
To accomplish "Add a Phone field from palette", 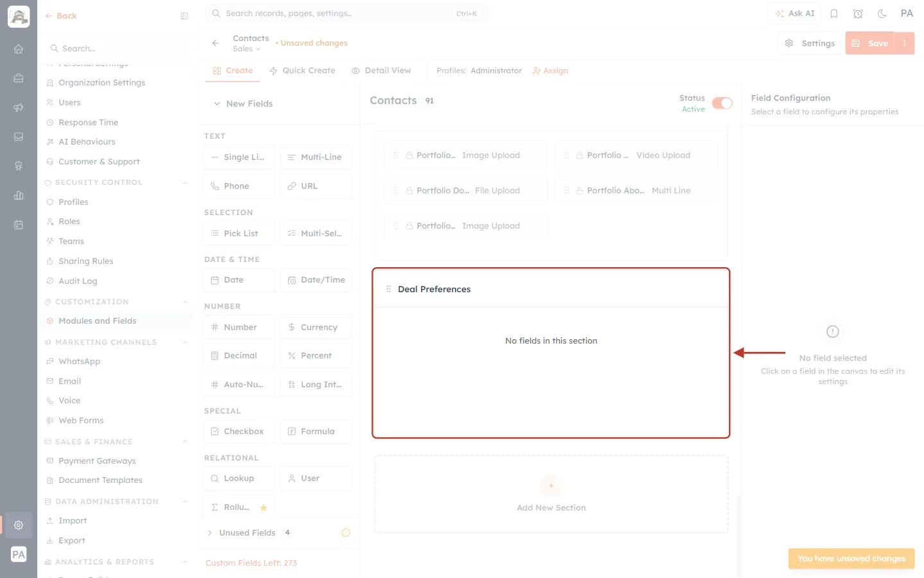I will (x=239, y=186).
